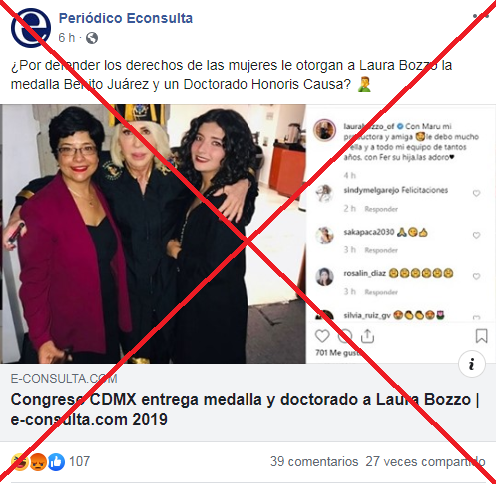Click the Instagram share upload icon
Screen dimensions: 496x484
[x=367, y=336]
